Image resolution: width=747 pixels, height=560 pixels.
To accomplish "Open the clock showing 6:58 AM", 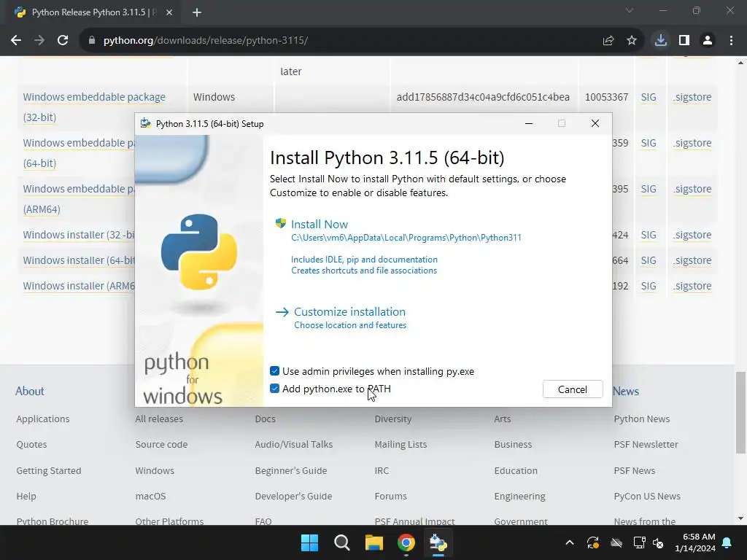I will coord(695,542).
